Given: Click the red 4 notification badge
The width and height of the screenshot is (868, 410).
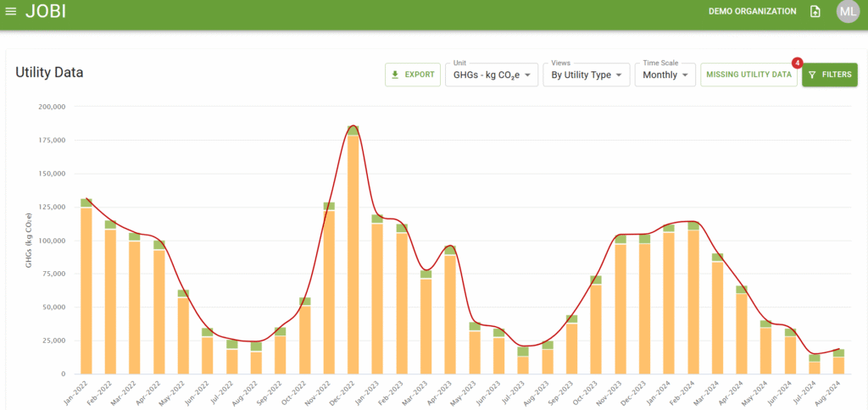Looking at the screenshot, I should 797,63.
